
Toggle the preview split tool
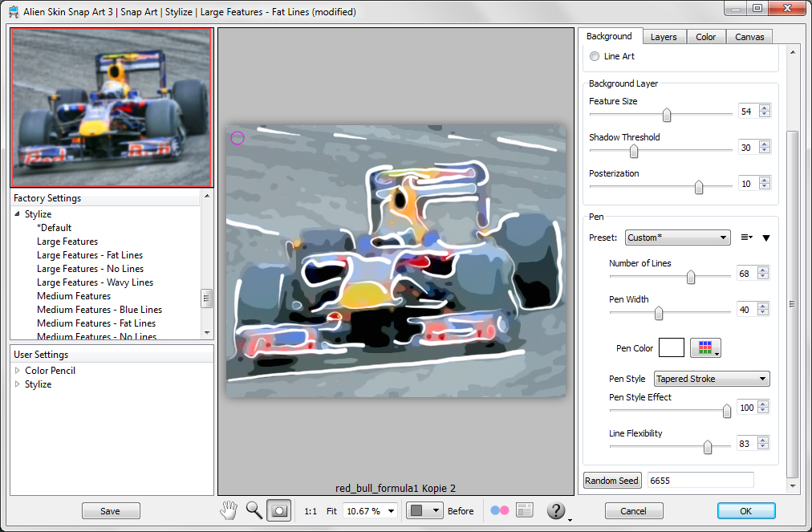[279, 511]
